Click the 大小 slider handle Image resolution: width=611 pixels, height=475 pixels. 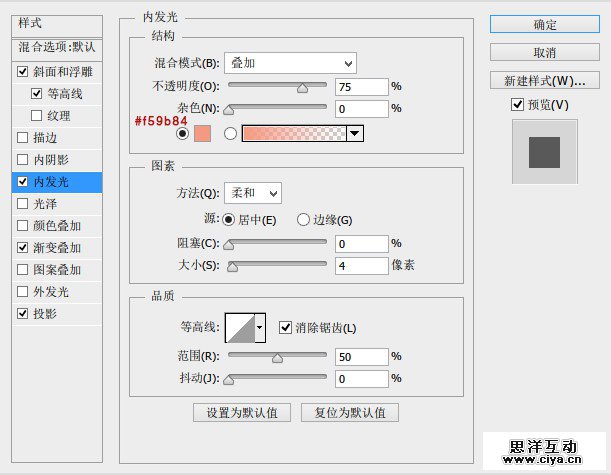pos(233,267)
